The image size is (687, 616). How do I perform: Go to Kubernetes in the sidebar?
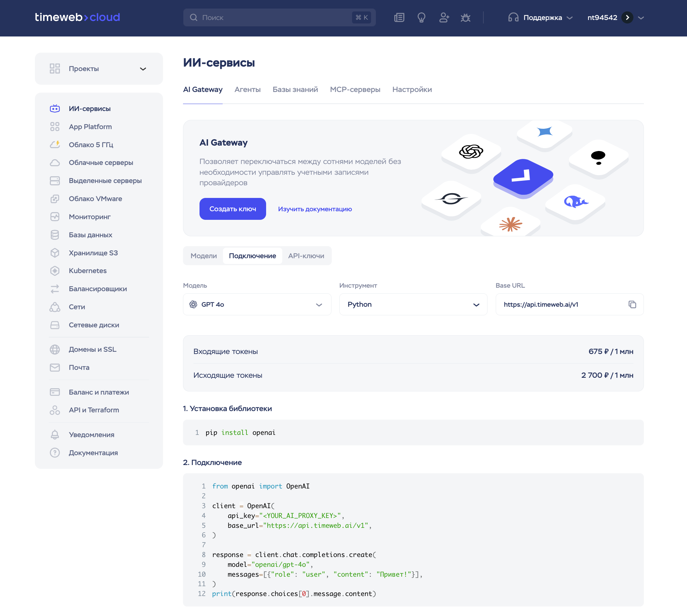[88, 271]
